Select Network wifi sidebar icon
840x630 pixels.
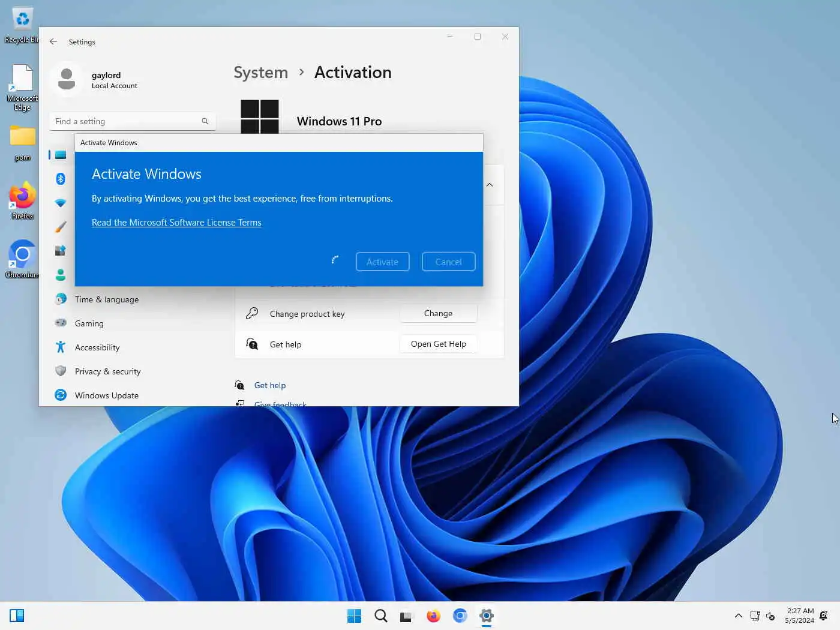(x=61, y=203)
